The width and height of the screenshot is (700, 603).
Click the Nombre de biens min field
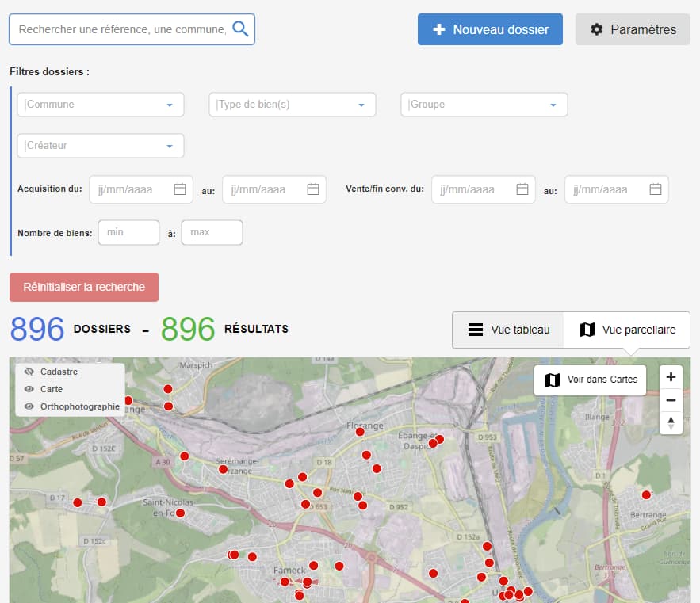click(128, 232)
